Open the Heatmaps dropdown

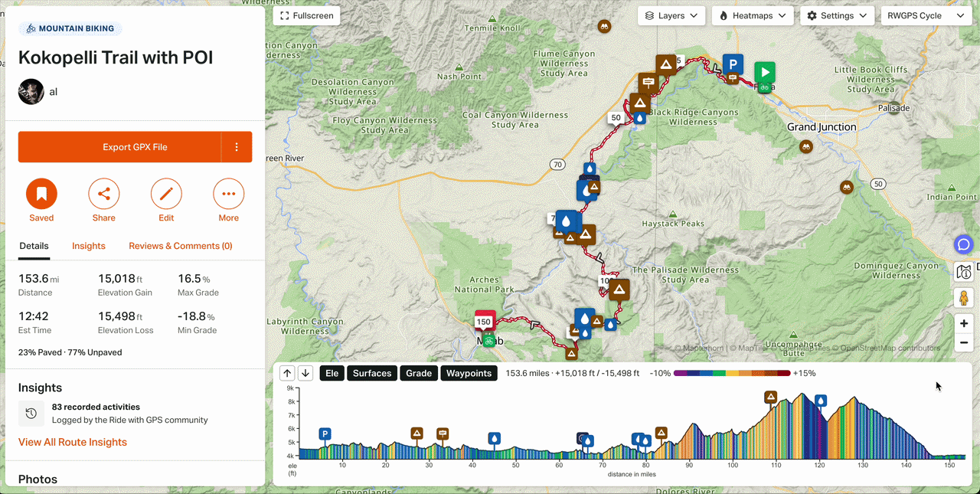point(753,15)
